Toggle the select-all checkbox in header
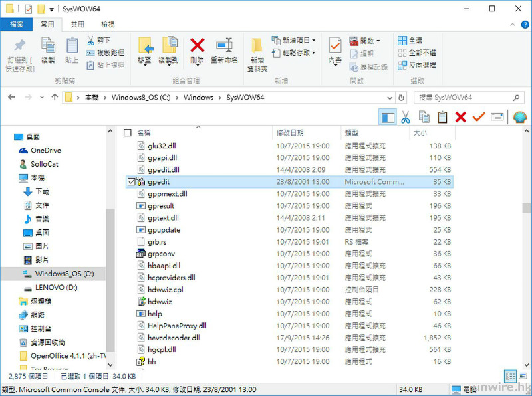 click(128, 133)
